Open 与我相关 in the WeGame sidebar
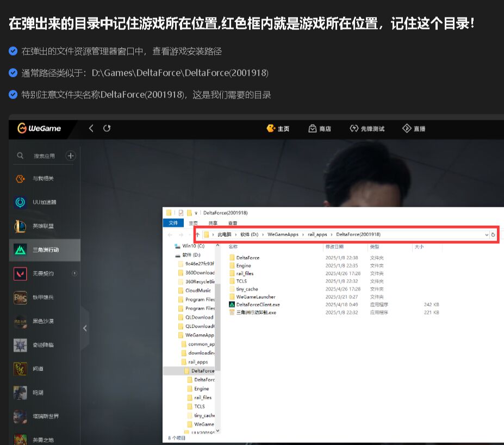 pyautogui.click(x=45, y=178)
